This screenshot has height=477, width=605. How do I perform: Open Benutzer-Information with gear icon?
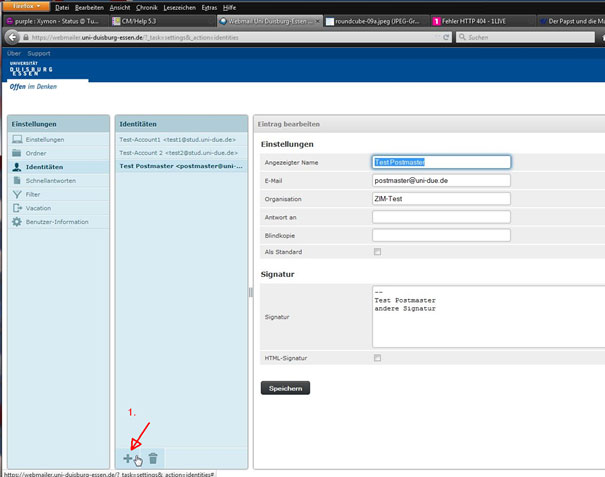(57, 221)
